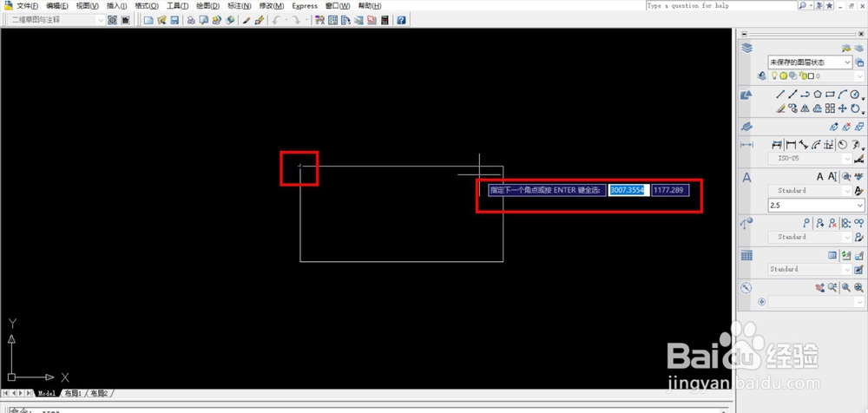Open the 编辑(E) menu
The height and width of the screenshot is (413, 868).
click(56, 5)
